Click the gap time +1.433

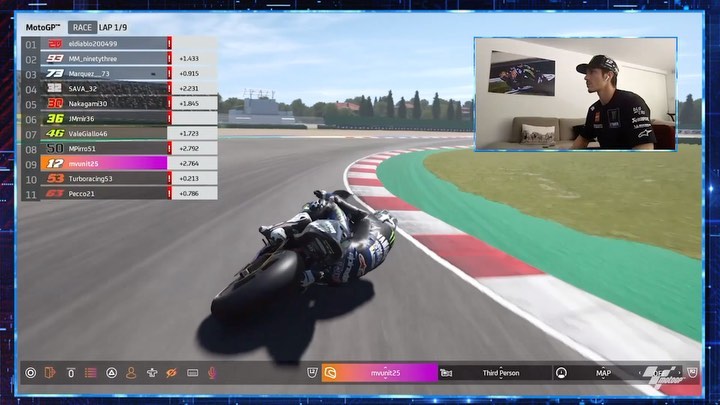pyautogui.click(x=189, y=59)
